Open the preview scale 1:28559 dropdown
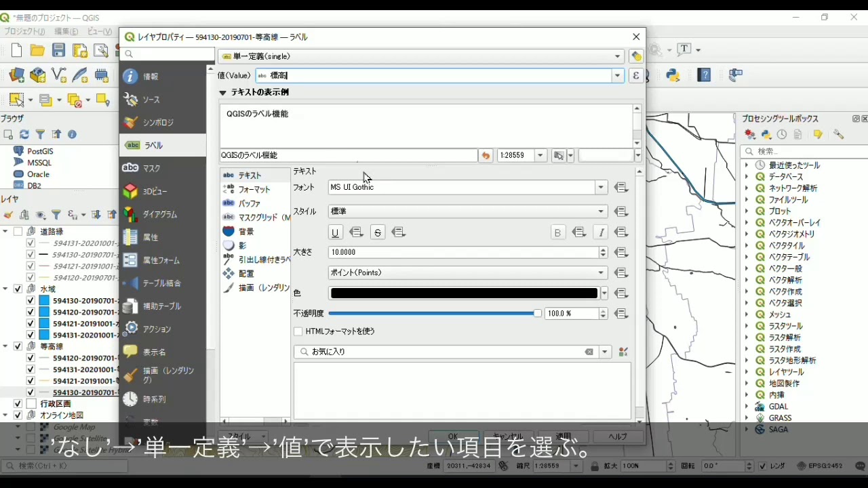The width and height of the screenshot is (868, 488). (540, 156)
